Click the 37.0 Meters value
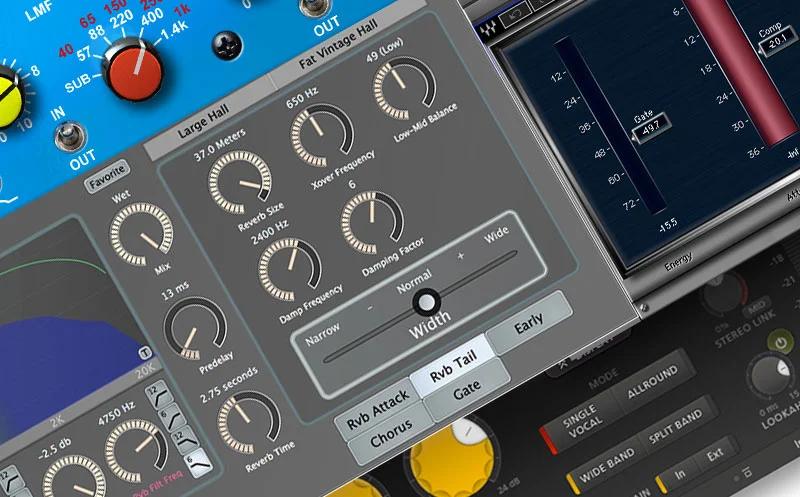800x497 pixels. (x=219, y=145)
